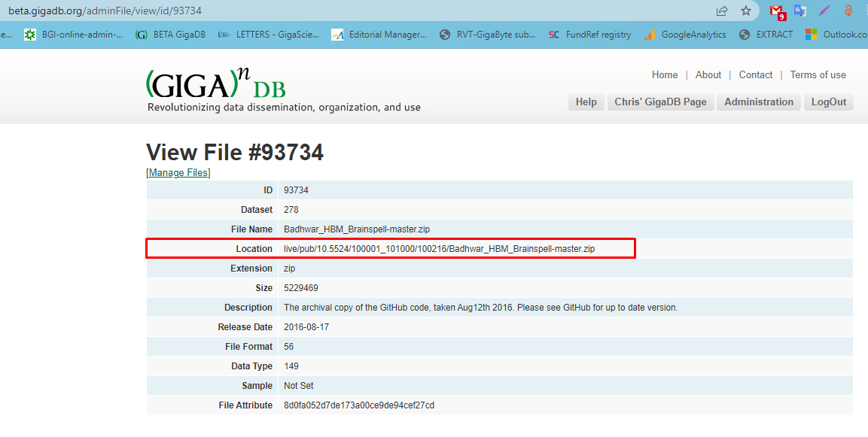Viewport: 868px width, 437px height.
Task: Open the Manage Files link
Action: pyautogui.click(x=178, y=172)
